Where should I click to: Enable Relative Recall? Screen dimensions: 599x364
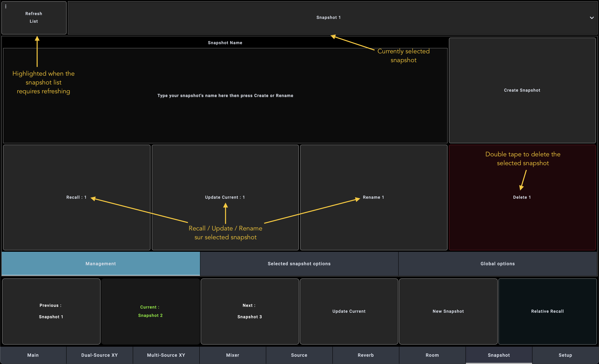[x=547, y=311]
